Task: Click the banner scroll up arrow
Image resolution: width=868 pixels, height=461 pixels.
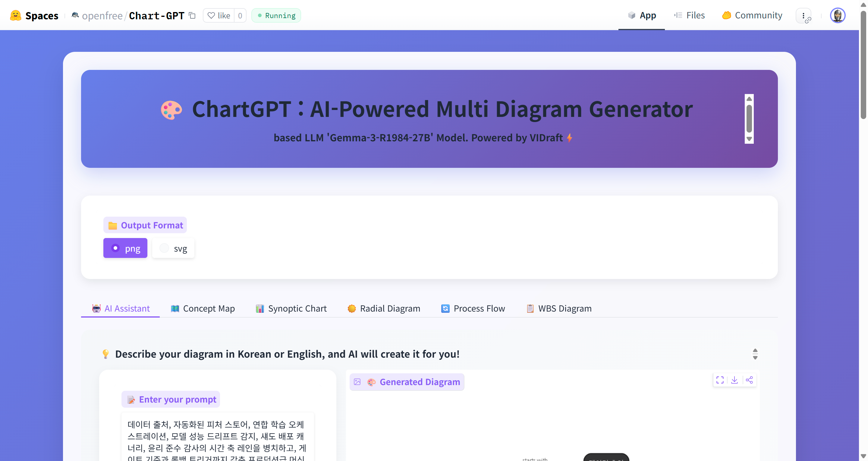Action: coord(749,99)
